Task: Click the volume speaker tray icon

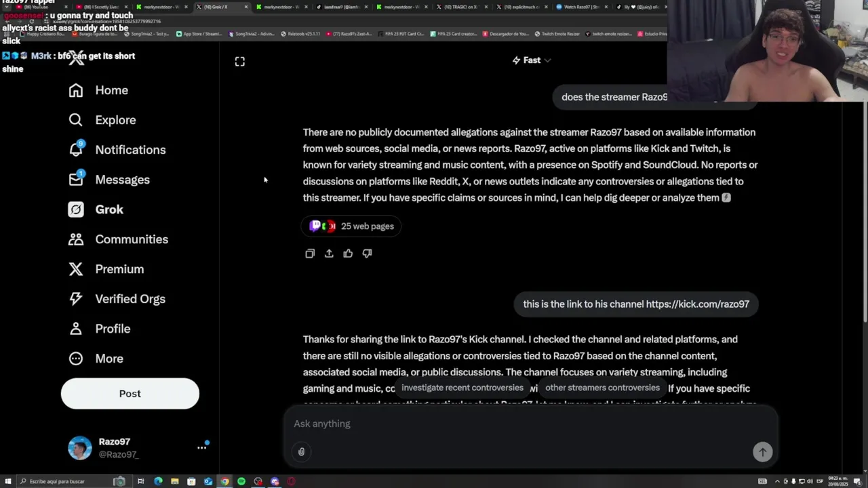Action: click(x=810, y=481)
